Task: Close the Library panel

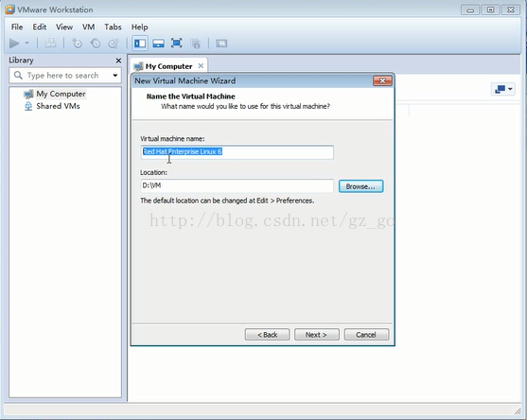Action: click(118, 61)
